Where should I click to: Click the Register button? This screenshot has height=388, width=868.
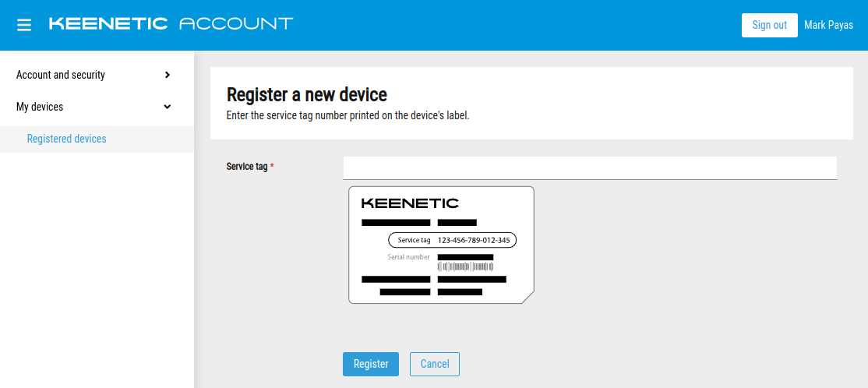pos(371,364)
